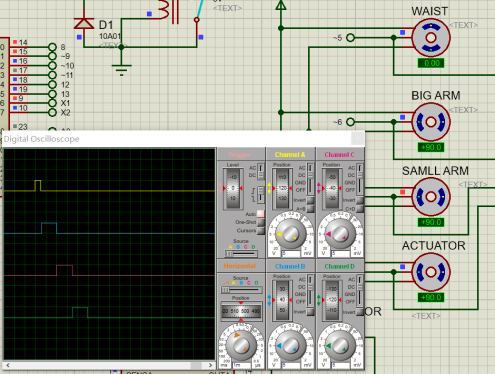Click the power terminal arrow above WAIST wiring

(281, 5)
